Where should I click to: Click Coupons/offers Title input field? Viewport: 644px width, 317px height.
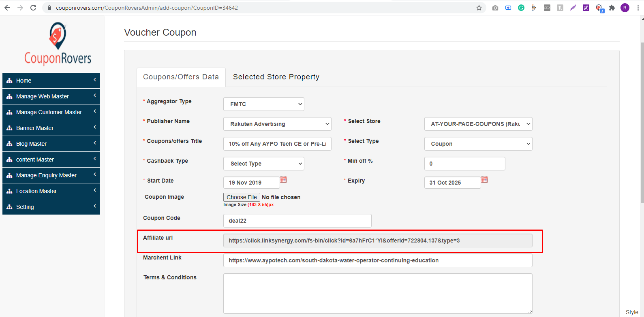(x=277, y=144)
